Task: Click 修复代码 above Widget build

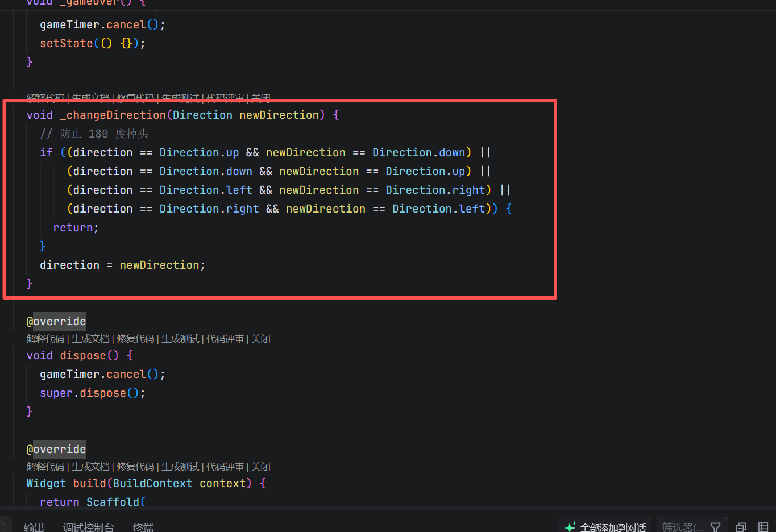Action: click(x=135, y=467)
